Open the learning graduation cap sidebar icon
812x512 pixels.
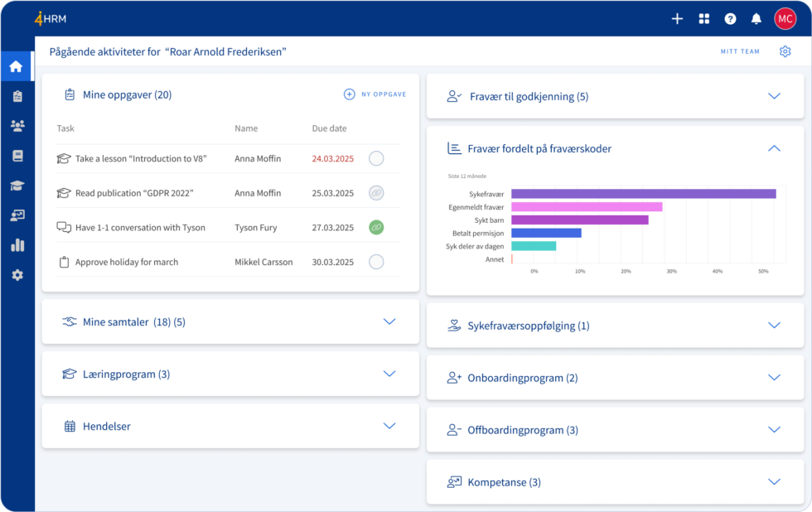[17, 185]
